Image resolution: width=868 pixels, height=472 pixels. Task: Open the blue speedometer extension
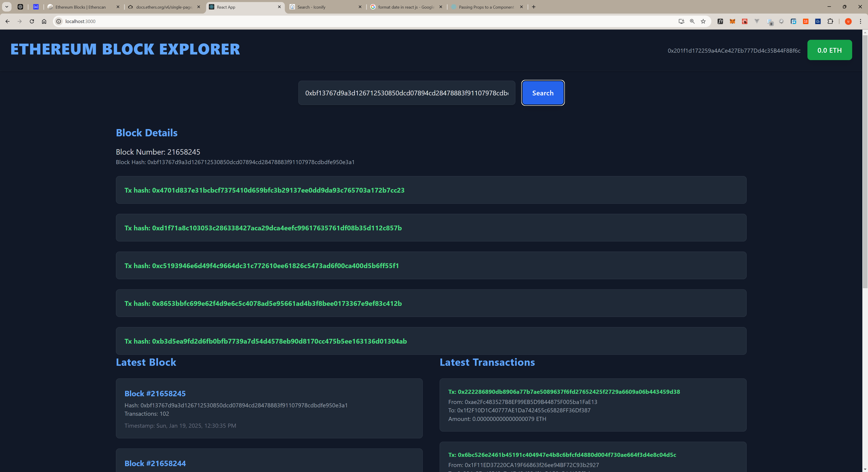(818, 21)
